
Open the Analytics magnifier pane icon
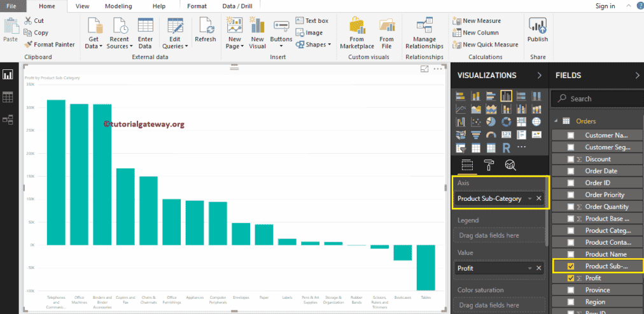click(x=510, y=165)
